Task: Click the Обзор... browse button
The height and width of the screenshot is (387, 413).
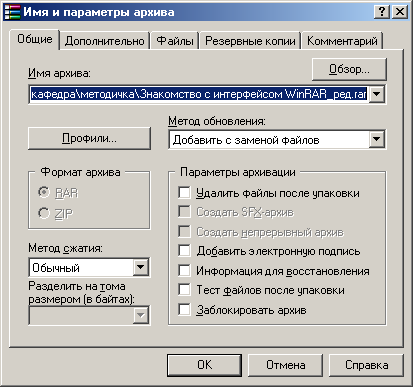Action: (x=349, y=69)
